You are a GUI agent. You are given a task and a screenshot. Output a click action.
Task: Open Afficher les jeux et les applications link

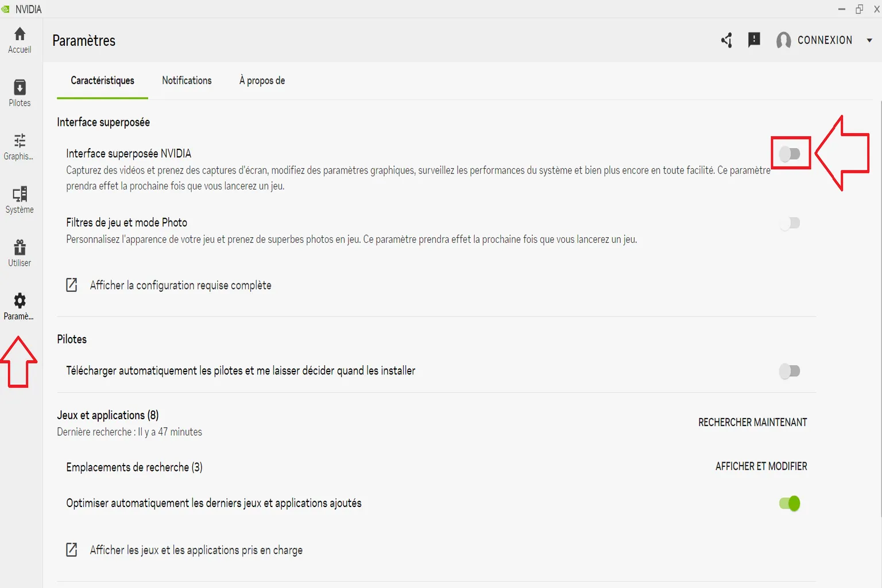[x=196, y=550]
